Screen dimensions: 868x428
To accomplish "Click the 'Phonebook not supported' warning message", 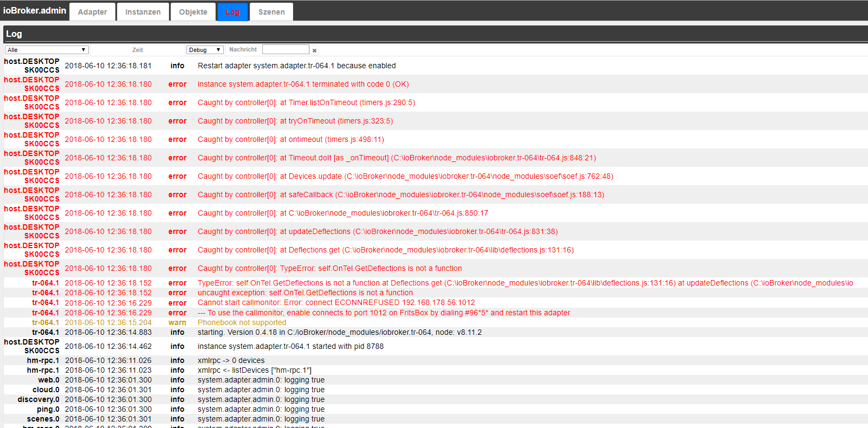I will 242,322.
